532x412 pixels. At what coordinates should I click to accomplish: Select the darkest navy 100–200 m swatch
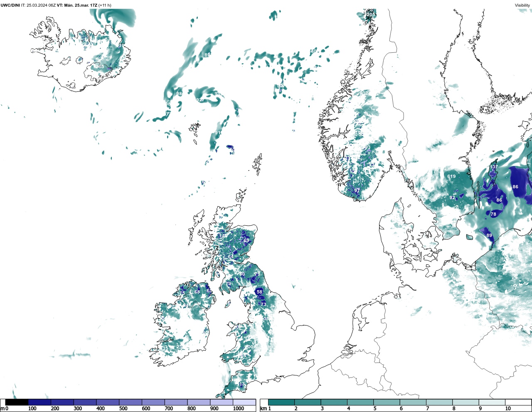[39, 402]
